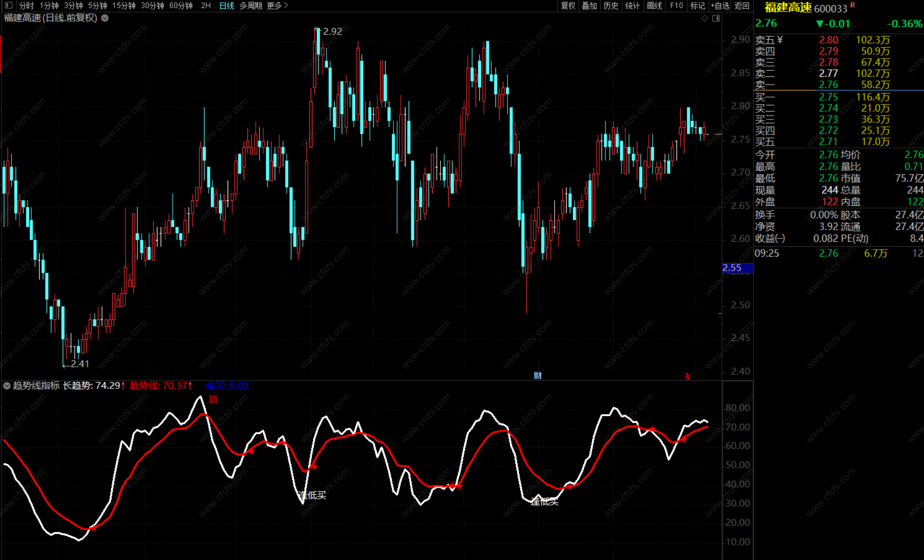Image resolution: width=924 pixels, height=560 pixels.
Task: Click the diamond icon above price axis
Action: pyautogui.click(x=705, y=18)
